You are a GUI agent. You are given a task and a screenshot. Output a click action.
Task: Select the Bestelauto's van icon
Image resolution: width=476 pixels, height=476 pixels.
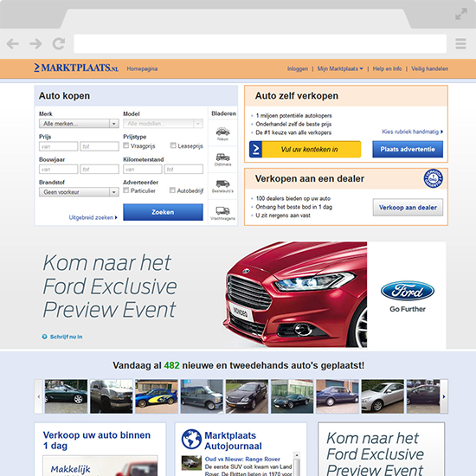222,186
